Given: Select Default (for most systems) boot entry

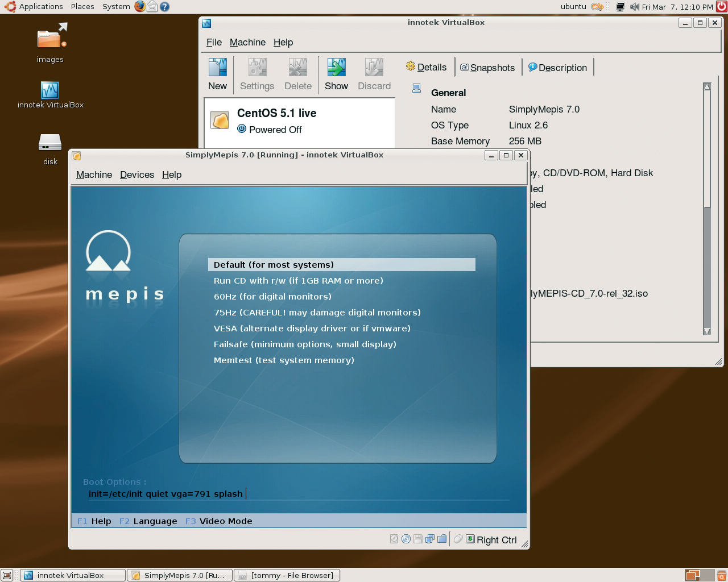Looking at the screenshot, I should click(342, 265).
